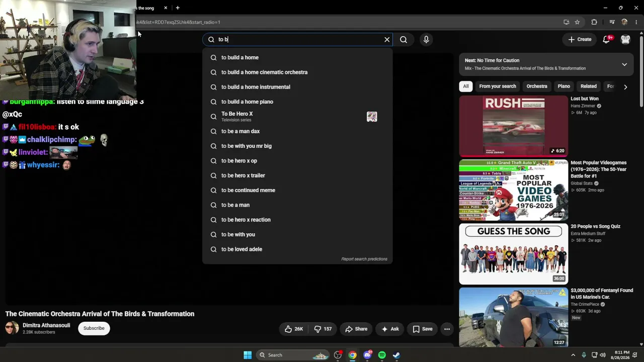Close the current browser tab
644x362 pixels.
pyautogui.click(x=166, y=8)
